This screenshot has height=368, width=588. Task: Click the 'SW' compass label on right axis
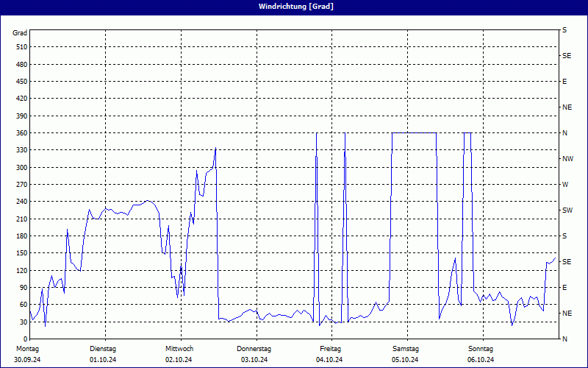tap(567, 210)
